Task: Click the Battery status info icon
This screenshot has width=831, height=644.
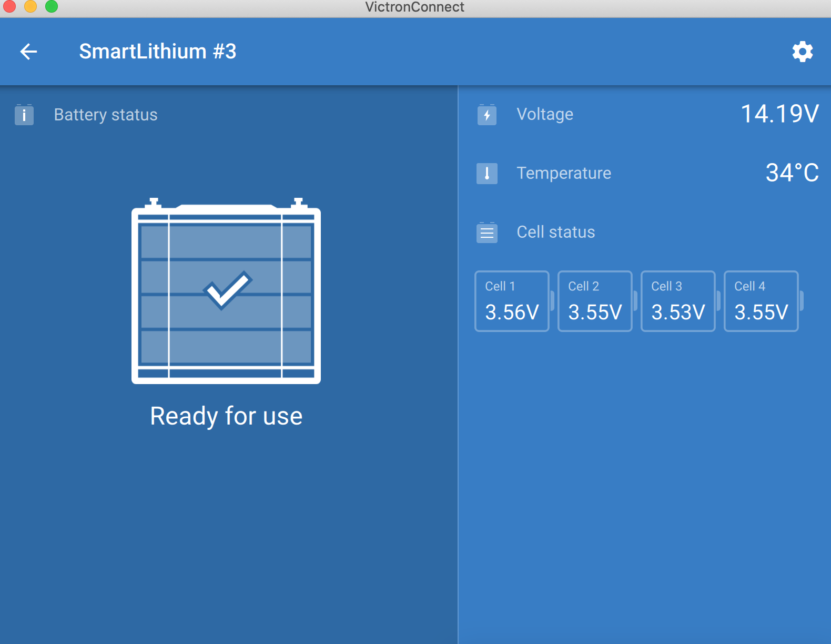Action: tap(24, 115)
